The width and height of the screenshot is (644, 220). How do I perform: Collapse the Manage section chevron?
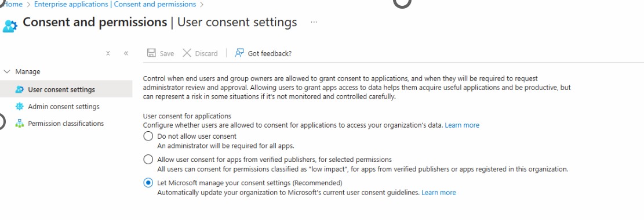coord(6,71)
